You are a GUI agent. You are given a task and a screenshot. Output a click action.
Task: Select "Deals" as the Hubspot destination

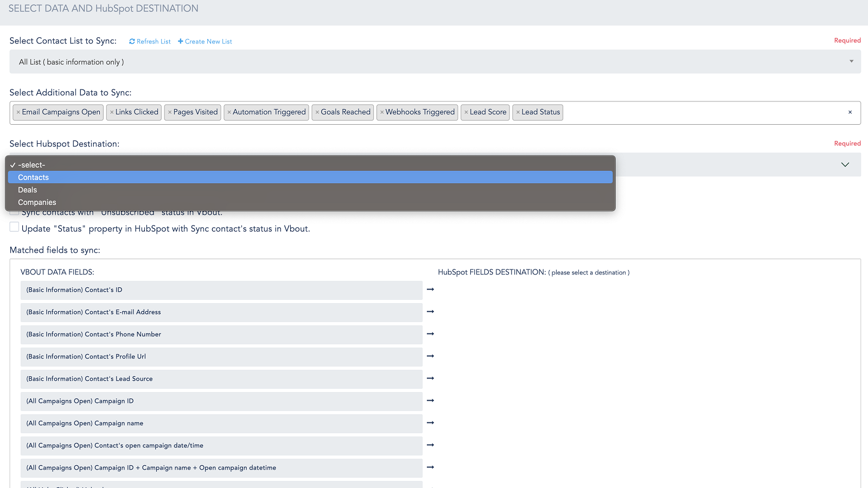[27, 190]
